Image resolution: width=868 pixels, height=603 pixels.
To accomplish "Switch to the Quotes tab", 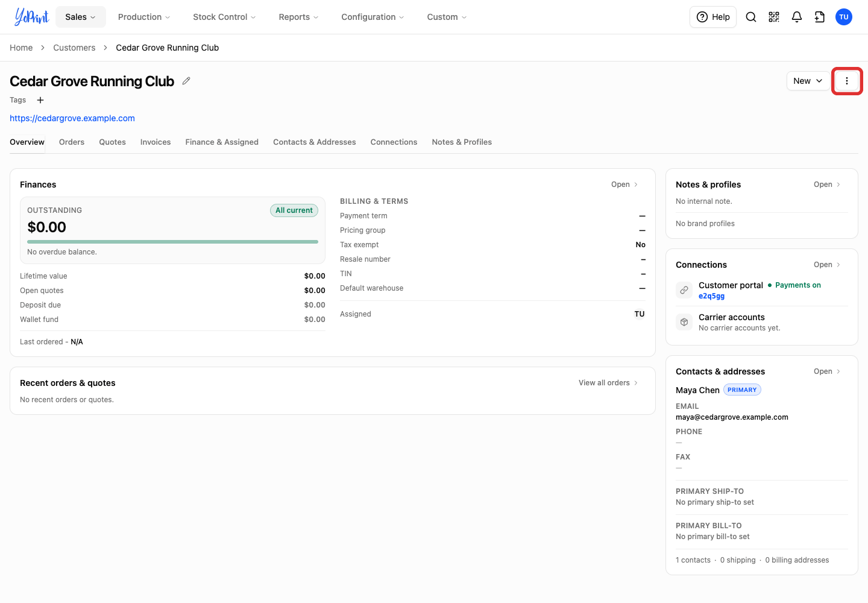I will tap(113, 142).
